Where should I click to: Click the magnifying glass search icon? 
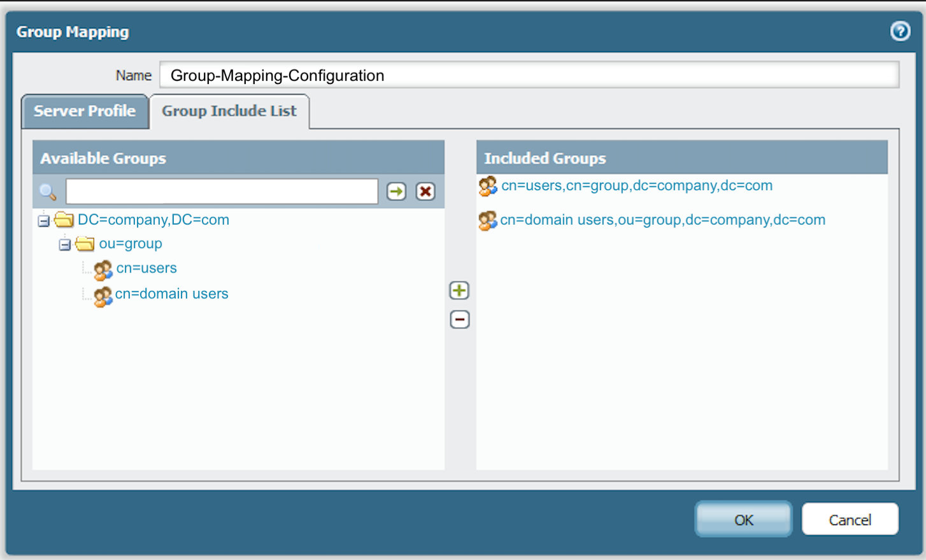coord(47,192)
